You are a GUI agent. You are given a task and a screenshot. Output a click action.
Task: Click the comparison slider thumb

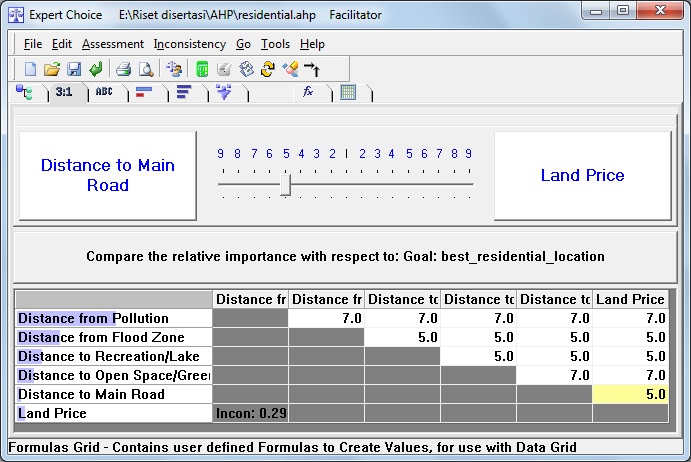pyautogui.click(x=286, y=184)
